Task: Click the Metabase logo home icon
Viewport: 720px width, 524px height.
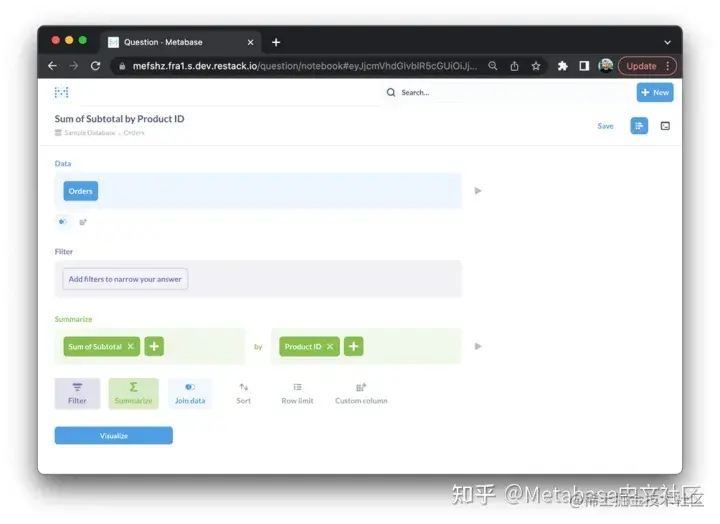Action: [62, 92]
